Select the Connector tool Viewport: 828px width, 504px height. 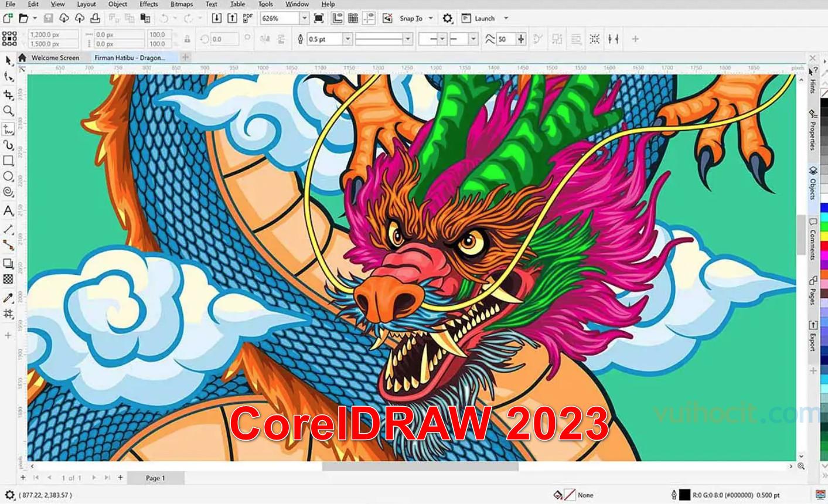(8, 245)
